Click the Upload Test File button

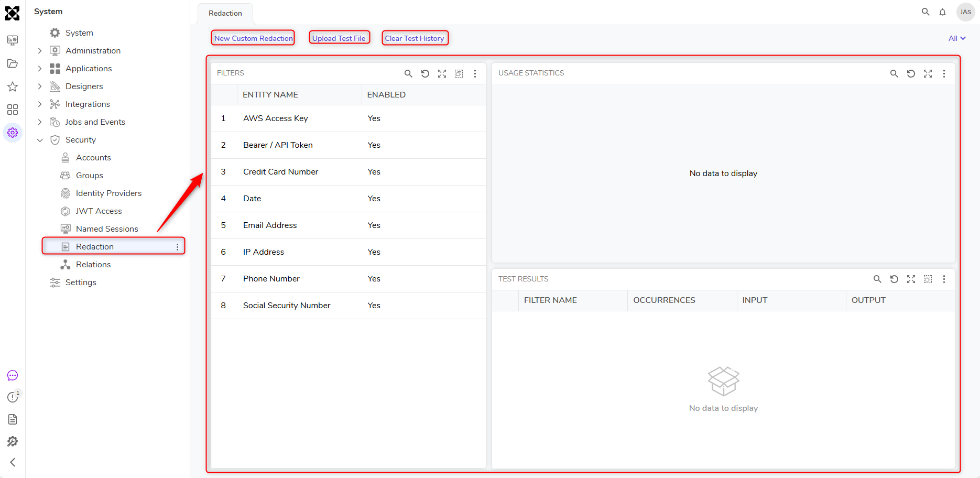(339, 38)
